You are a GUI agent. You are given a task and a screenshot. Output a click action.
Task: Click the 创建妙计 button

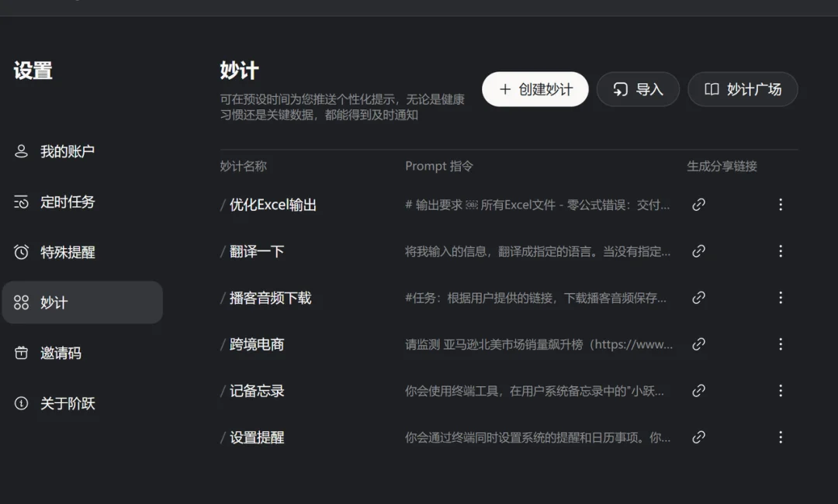pos(535,89)
